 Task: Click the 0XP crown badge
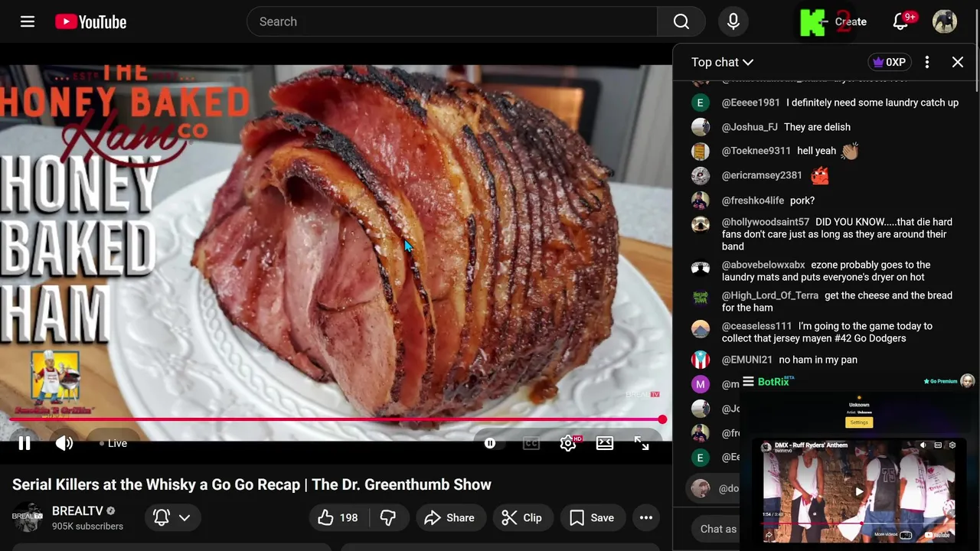pos(889,62)
